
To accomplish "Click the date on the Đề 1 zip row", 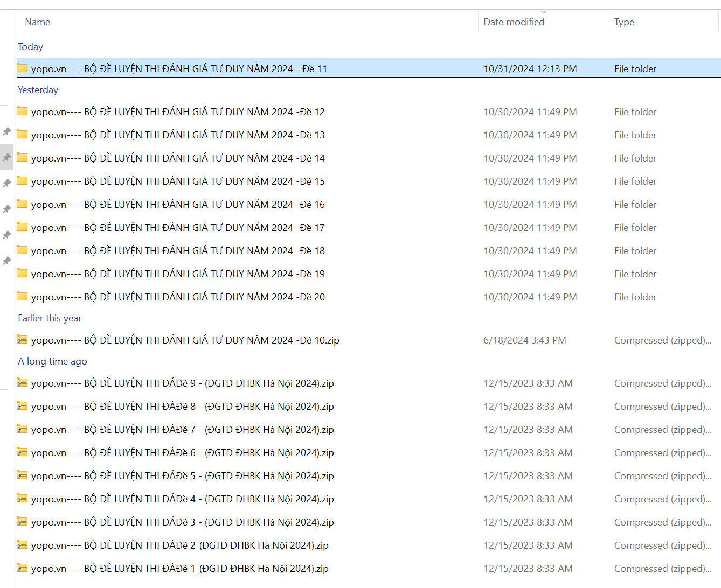I will (528, 568).
